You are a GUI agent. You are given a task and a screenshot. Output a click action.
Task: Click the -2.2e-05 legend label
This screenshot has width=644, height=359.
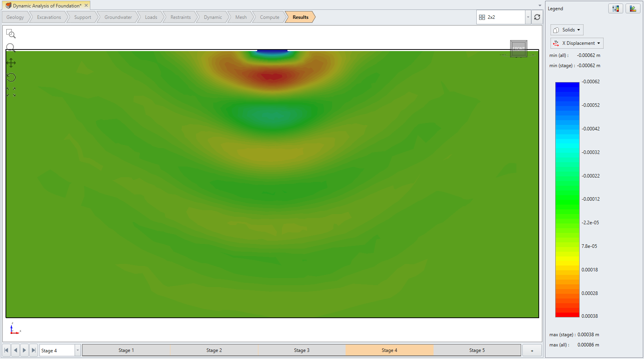pyautogui.click(x=590, y=223)
